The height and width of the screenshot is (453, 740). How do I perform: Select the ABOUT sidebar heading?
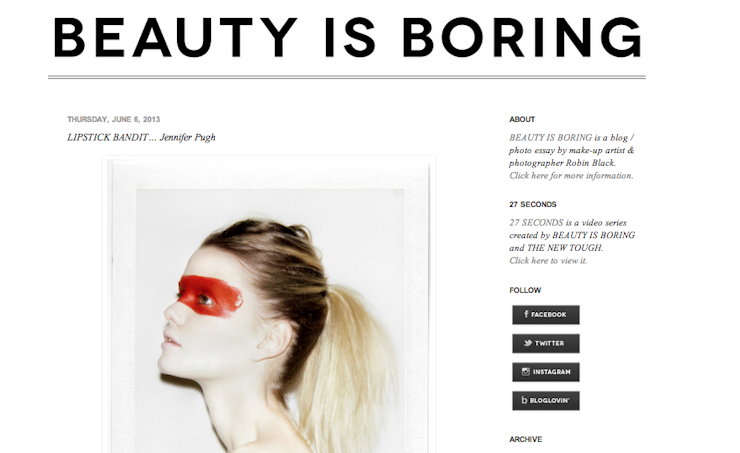coord(522,119)
